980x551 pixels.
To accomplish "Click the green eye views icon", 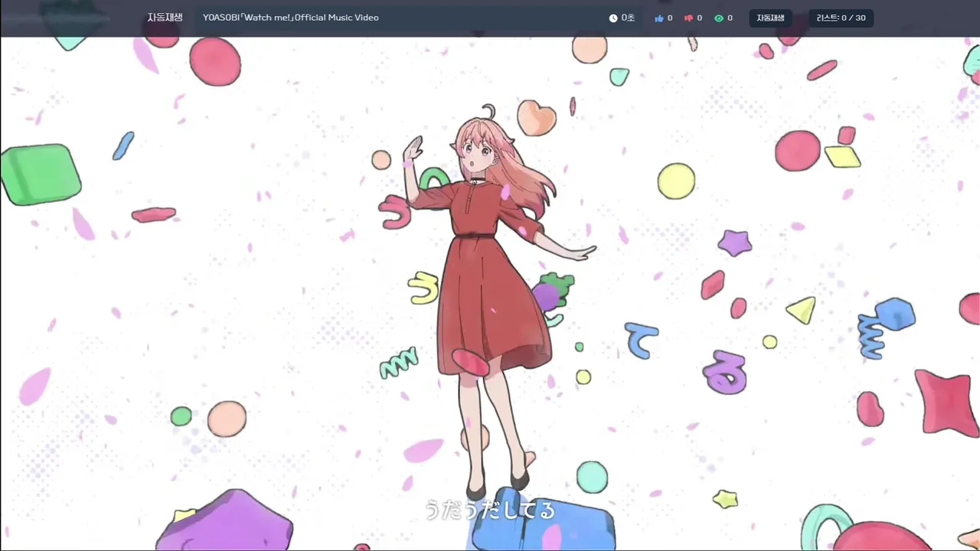I will pyautogui.click(x=719, y=18).
